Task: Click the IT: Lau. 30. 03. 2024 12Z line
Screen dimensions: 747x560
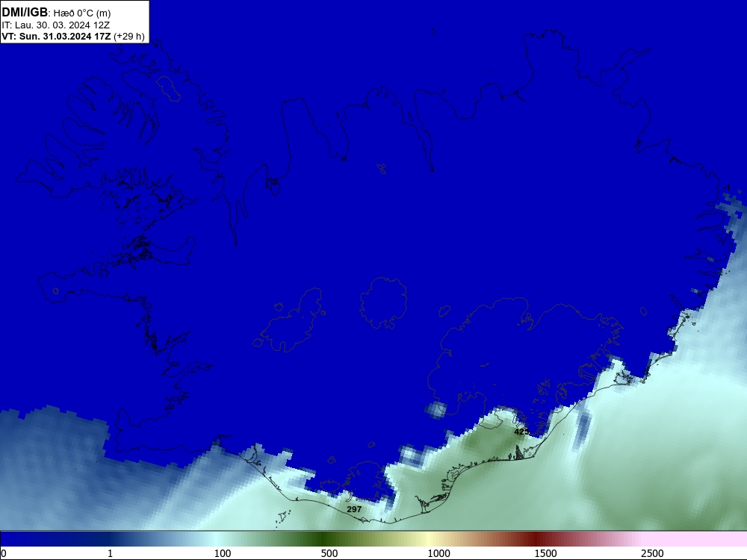Action: pos(56,25)
